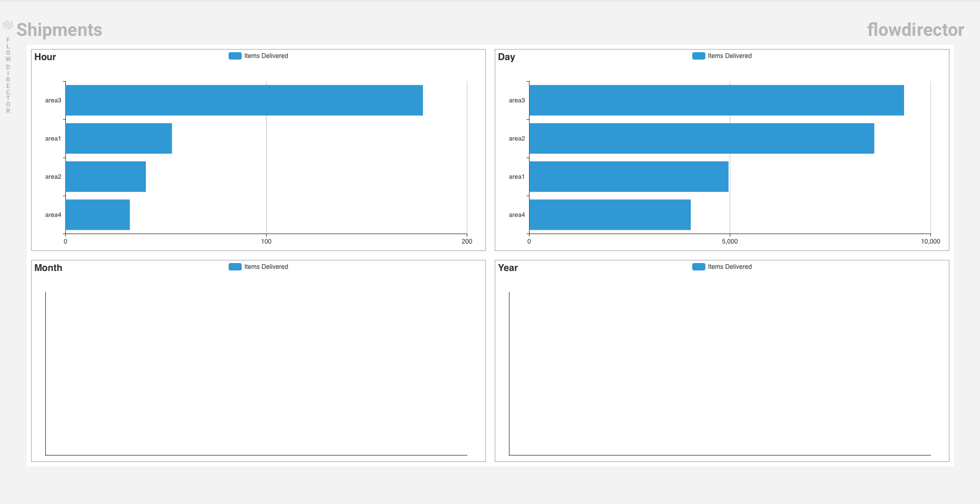This screenshot has height=504, width=980.
Task: Toggle Items Delivered label in Month chart
Action: click(x=266, y=267)
